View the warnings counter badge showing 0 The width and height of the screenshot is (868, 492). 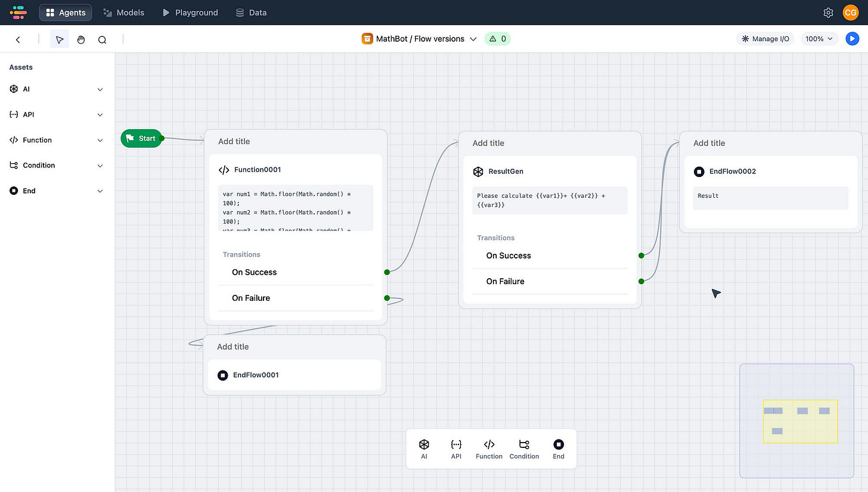point(497,39)
